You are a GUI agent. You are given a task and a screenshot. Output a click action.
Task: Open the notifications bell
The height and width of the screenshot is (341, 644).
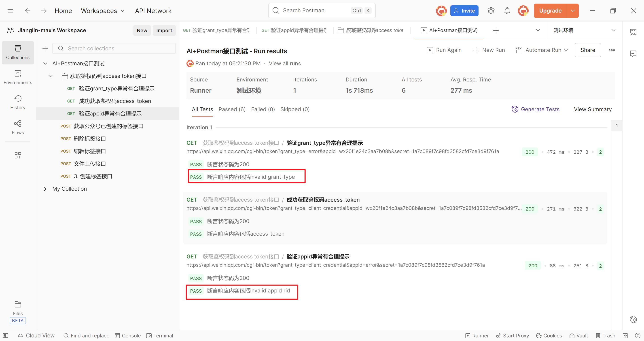pyautogui.click(x=507, y=11)
